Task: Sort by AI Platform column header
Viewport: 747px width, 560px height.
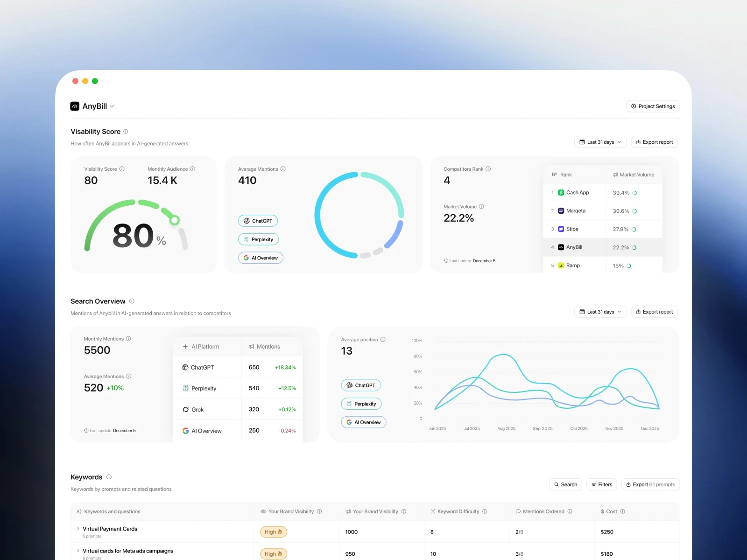Action: click(201, 347)
